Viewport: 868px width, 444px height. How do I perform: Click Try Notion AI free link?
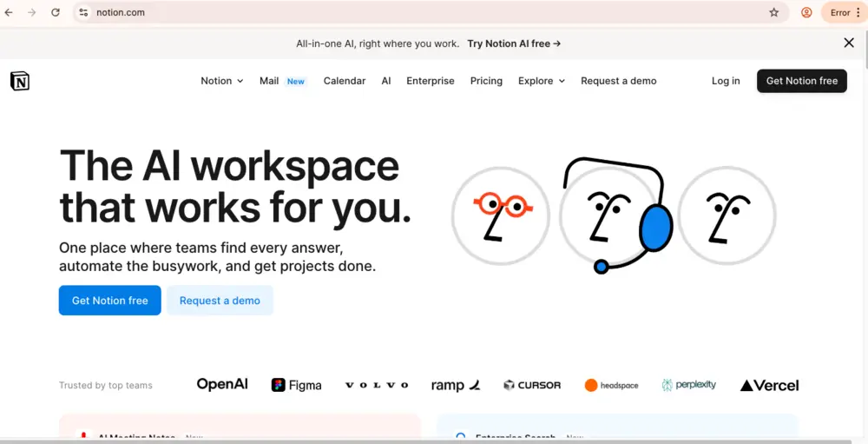tap(514, 43)
